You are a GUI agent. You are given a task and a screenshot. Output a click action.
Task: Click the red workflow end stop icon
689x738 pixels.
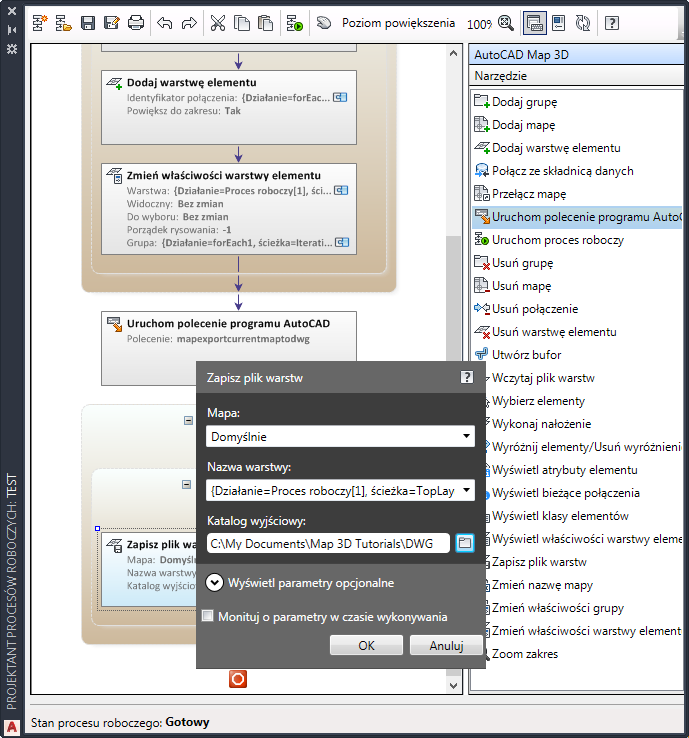[x=238, y=679]
